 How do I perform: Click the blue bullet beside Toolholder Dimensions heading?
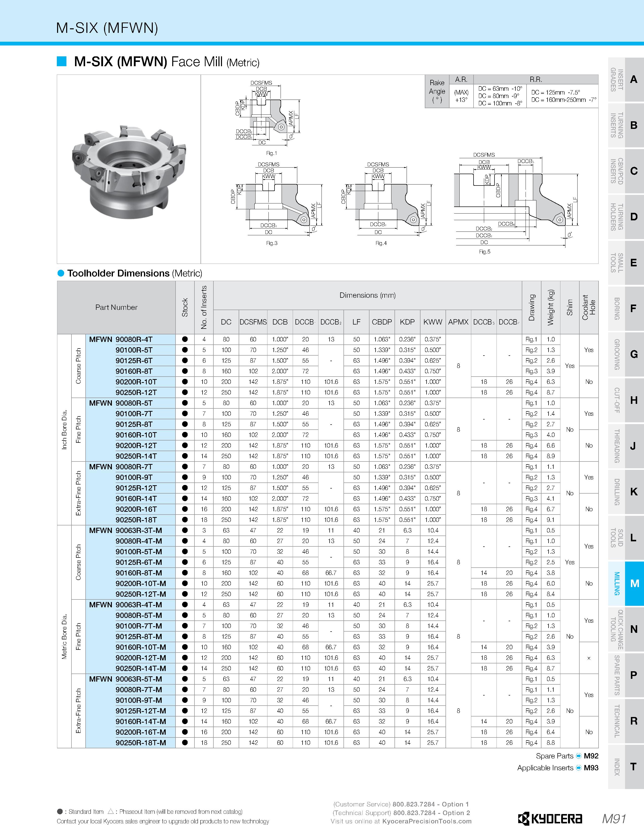[x=61, y=273]
